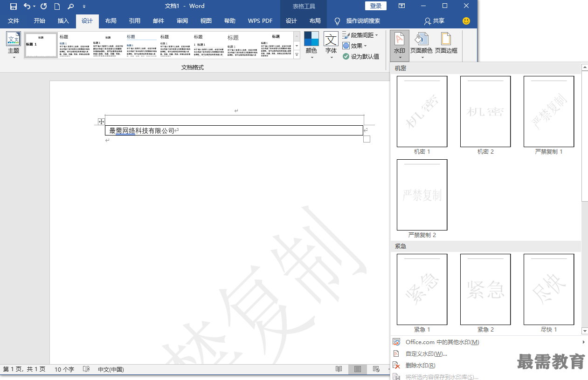Click the Tell Me search (操作说明搜索) box
The image size is (588, 380).
coord(358,21)
